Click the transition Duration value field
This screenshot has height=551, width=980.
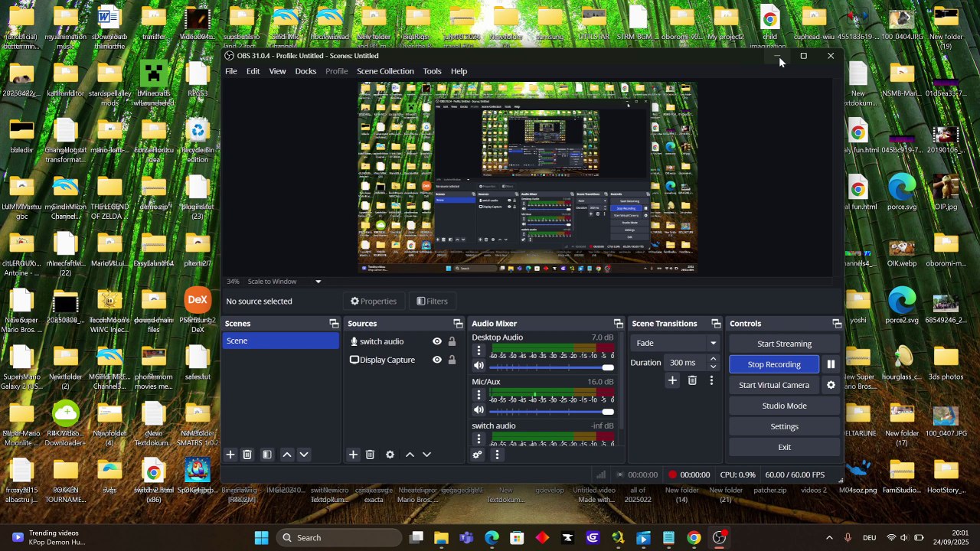pos(684,363)
